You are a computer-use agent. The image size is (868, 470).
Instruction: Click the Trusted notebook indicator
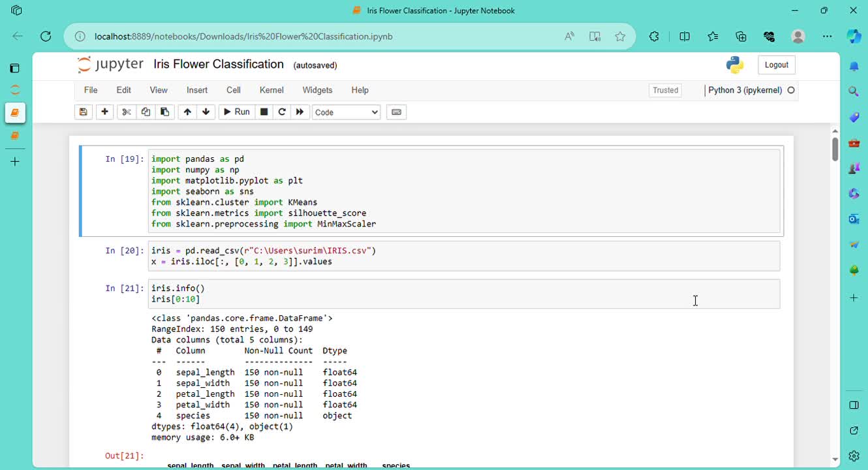pyautogui.click(x=666, y=90)
